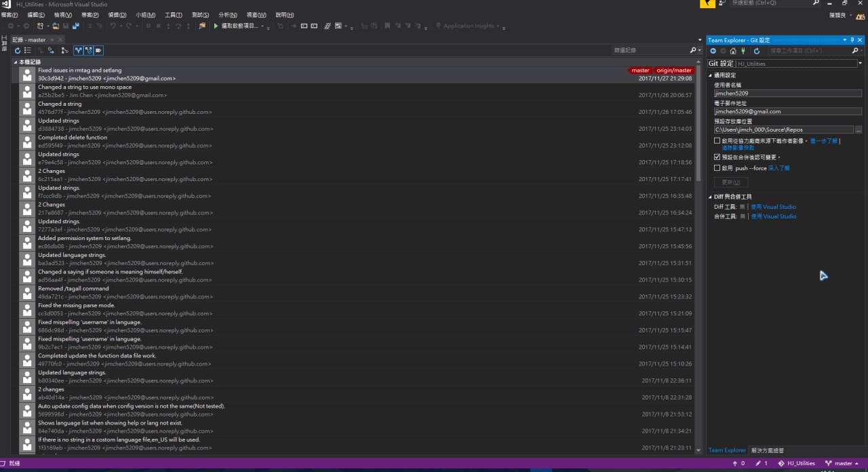Toggle the show tags icon in history toolbar
868x472 pixels.
[98, 50]
